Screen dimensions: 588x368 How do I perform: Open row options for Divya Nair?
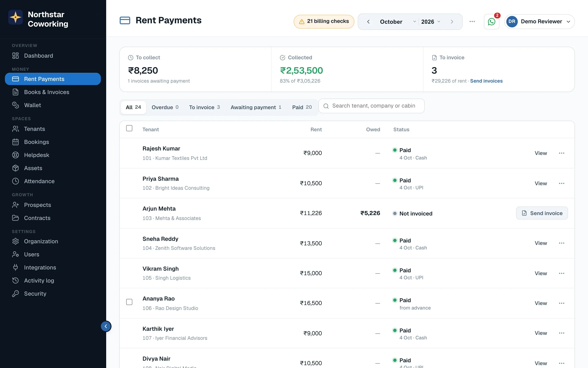pyautogui.click(x=561, y=363)
